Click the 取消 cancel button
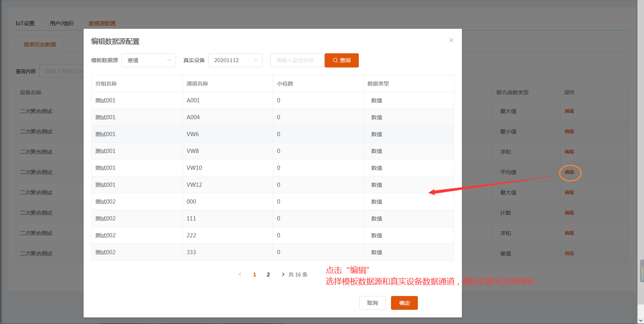The height and width of the screenshot is (324, 644). [x=373, y=303]
